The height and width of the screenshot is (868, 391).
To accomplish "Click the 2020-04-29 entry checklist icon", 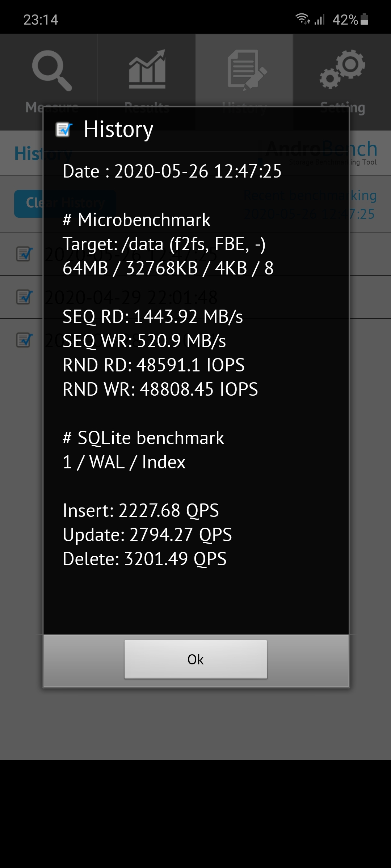I will pyautogui.click(x=24, y=297).
